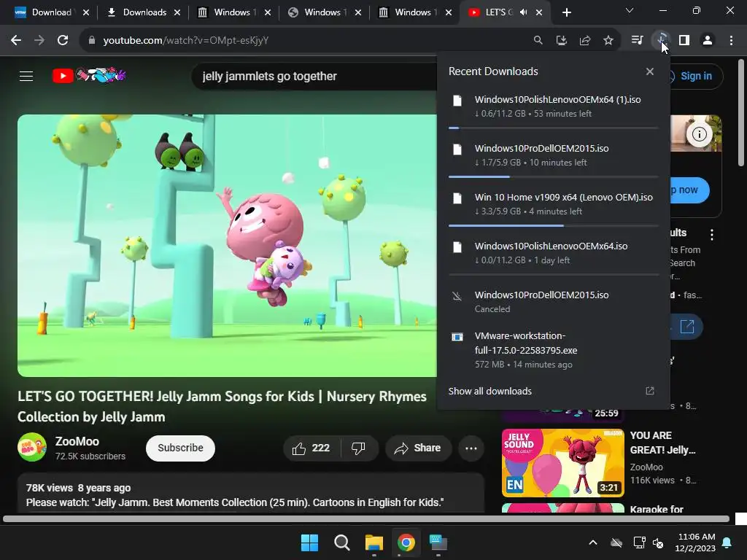
Task: Open Chrome profile avatar icon
Action: 708,41
